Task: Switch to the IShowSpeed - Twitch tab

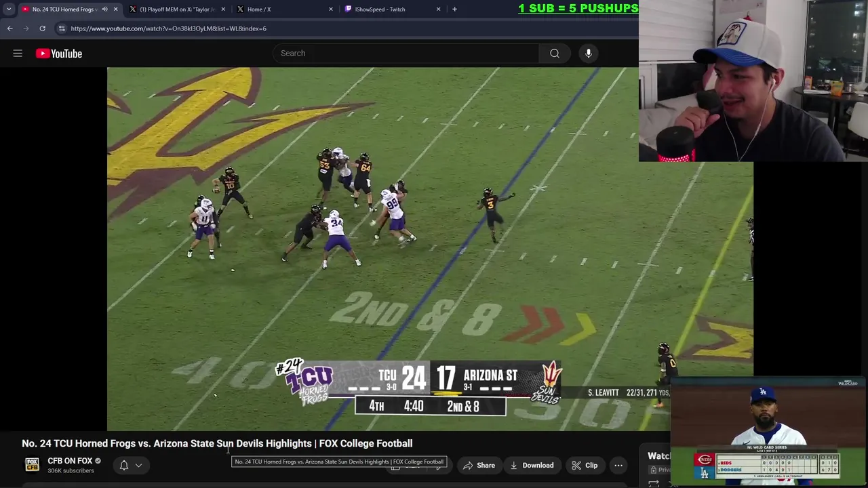Action: 392,9
